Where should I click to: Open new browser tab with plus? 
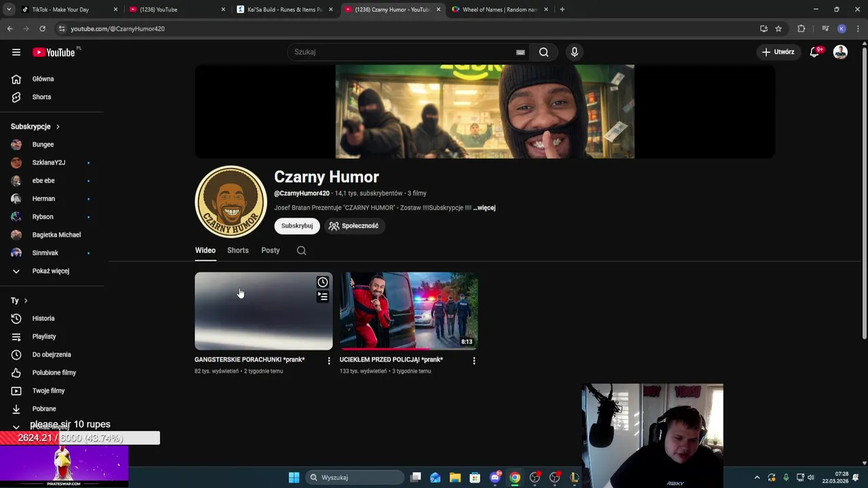point(562,9)
